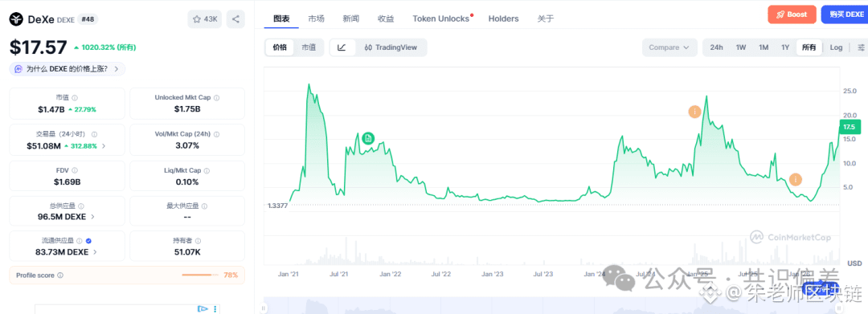Image resolution: width=868 pixels, height=314 pixels.
Task: Open the orange info marker near the 2025 low
Action: (x=796, y=179)
